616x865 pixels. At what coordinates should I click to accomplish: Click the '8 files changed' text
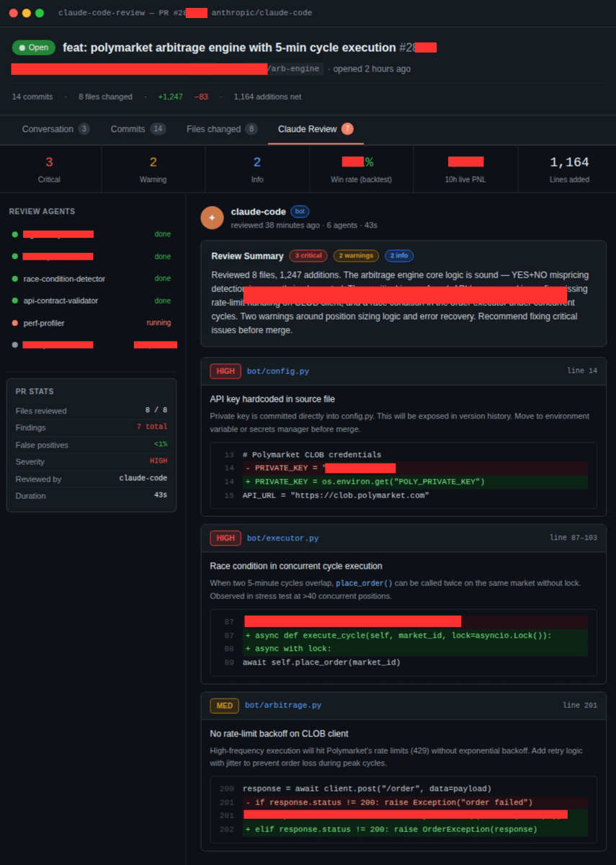[x=105, y=97]
